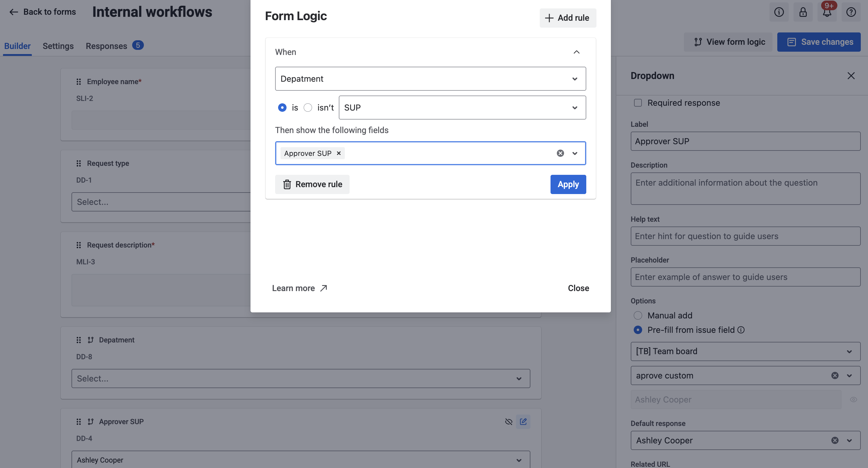This screenshot has width=868, height=468.
Task: Open the help question mark icon
Action: point(851,12)
